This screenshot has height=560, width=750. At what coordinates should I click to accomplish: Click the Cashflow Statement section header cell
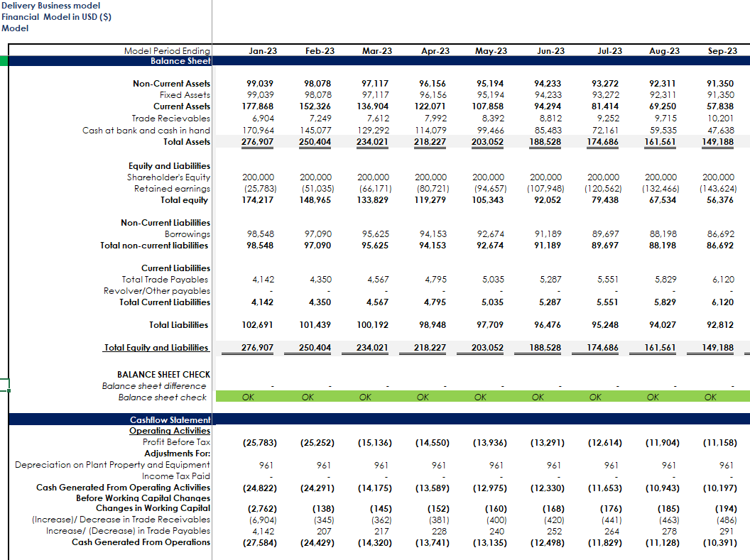(x=170, y=420)
